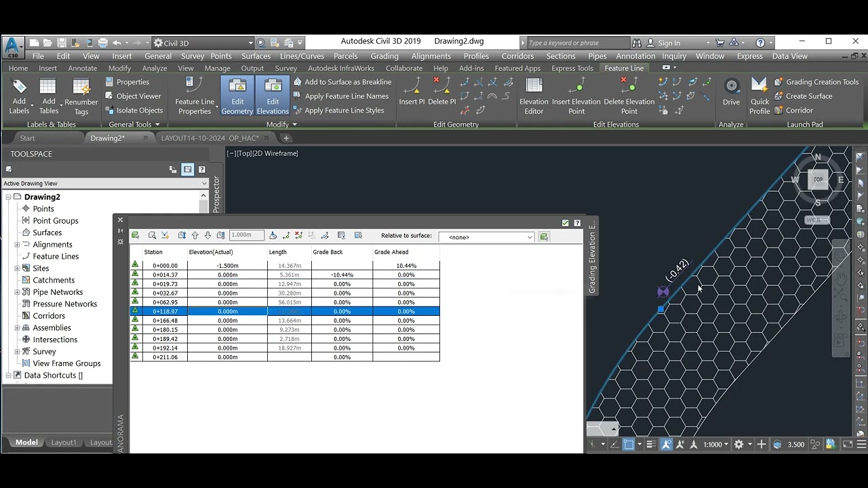Open the Add Labels ribbon tool

pos(19,96)
